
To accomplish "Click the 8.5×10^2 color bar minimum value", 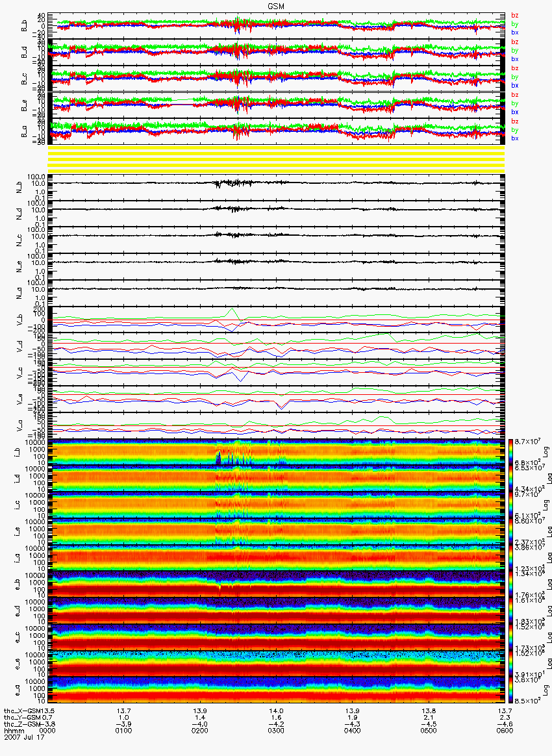I will (527, 701).
